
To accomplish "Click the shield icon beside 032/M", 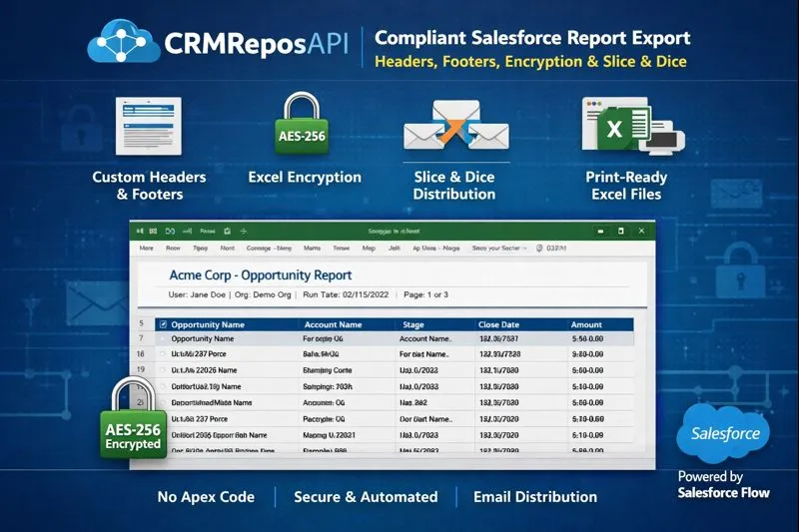I will [x=539, y=249].
